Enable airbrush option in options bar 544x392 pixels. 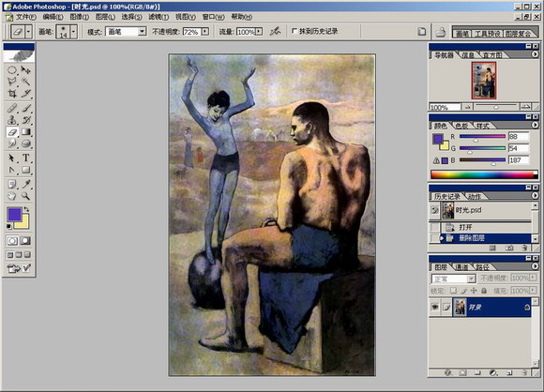coord(275,32)
